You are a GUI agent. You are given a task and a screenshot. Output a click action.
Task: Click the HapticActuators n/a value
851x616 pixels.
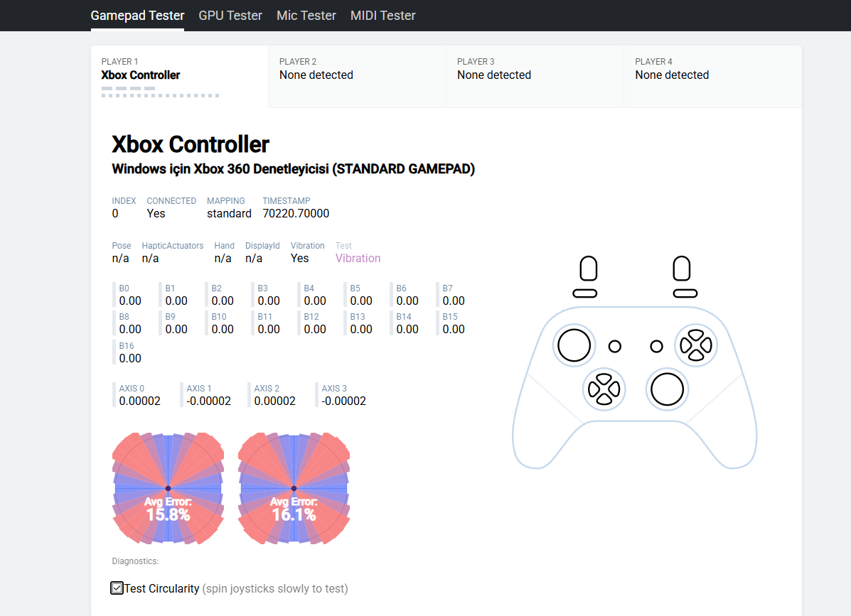coord(150,259)
